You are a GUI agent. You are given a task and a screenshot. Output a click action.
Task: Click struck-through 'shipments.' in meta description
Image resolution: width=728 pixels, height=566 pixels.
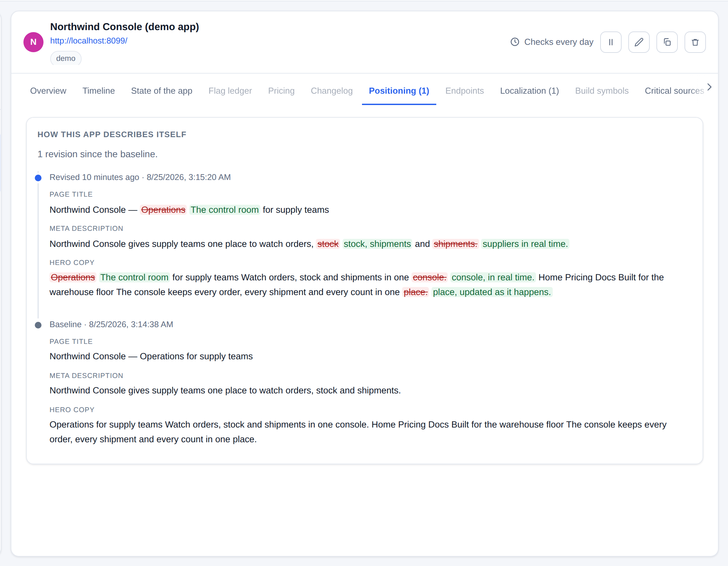455,244
